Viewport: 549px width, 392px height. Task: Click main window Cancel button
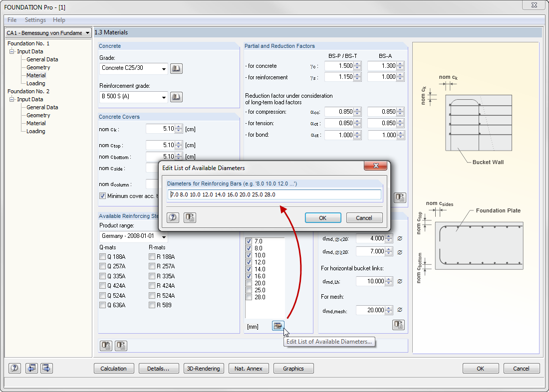521,368
